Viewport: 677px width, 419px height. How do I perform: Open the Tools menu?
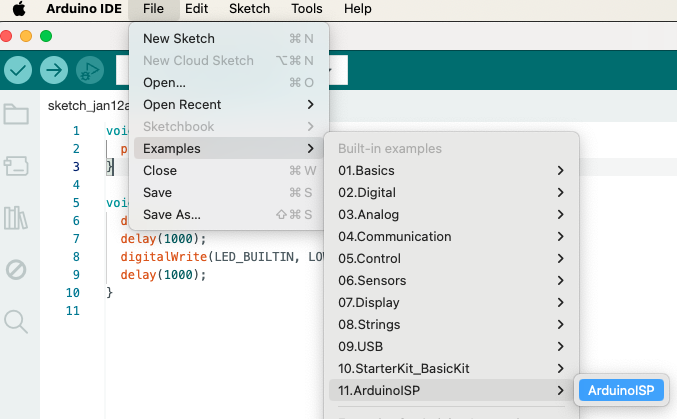click(x=307, y=9)
